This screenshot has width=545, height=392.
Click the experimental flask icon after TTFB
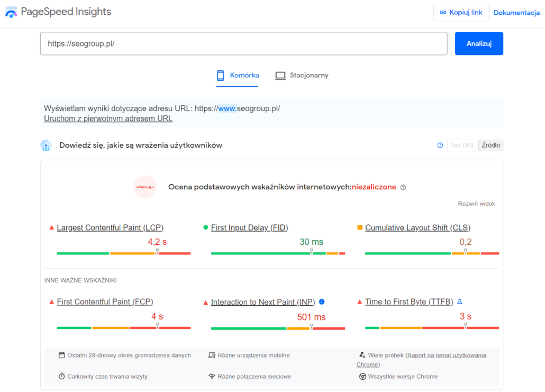coord(459,302)
